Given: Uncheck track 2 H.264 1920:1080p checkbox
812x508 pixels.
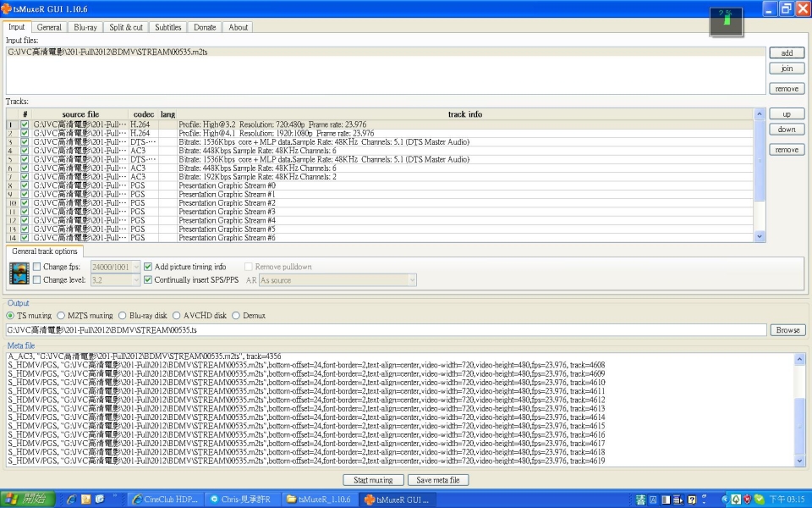Looking at the screenshot, I should coord(25,133).
